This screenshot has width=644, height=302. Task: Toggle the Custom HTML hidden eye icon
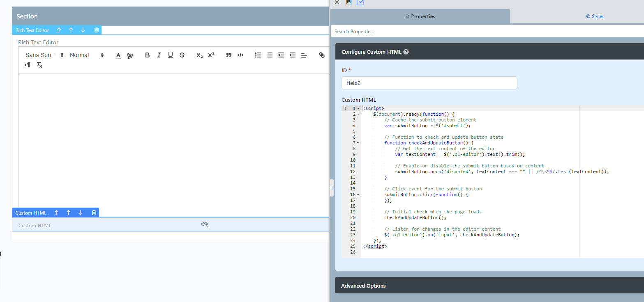tap(205, 224)
